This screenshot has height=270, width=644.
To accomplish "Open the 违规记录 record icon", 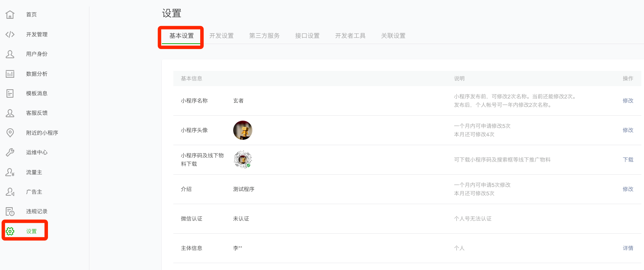I will coord(10,211).
